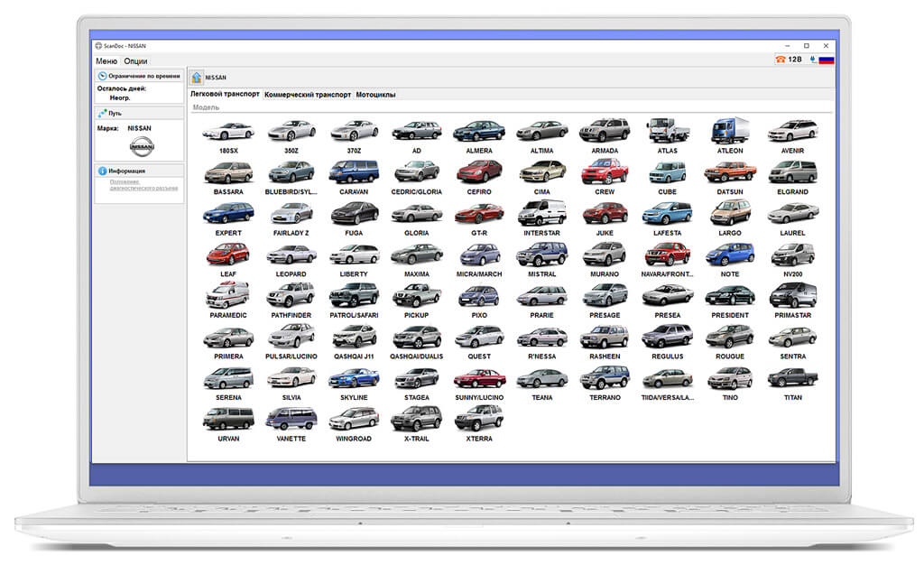Click the Russian flag language icon
The width and height of the screenshot is (924, 565).
(827, 60)
